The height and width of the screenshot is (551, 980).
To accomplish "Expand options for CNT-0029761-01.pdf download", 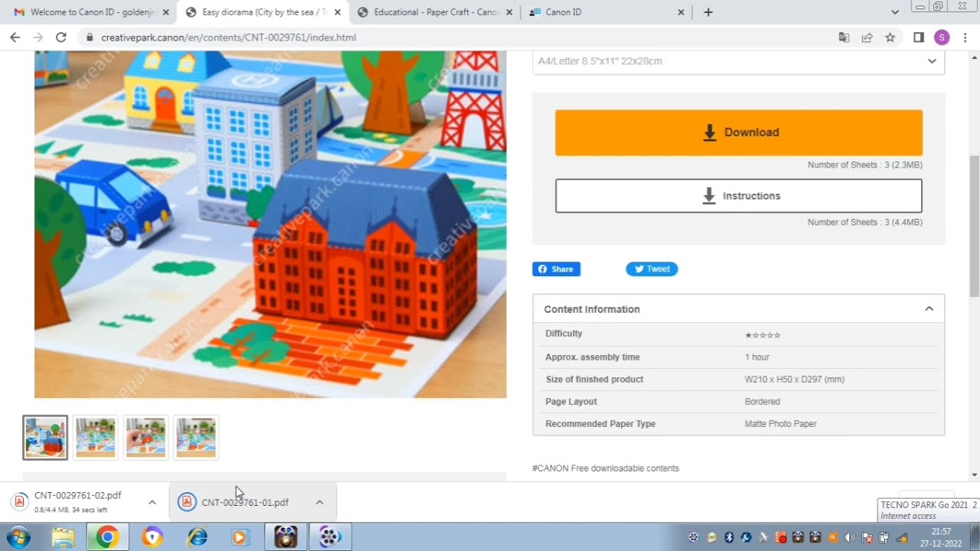I will (x=319, y=503).
